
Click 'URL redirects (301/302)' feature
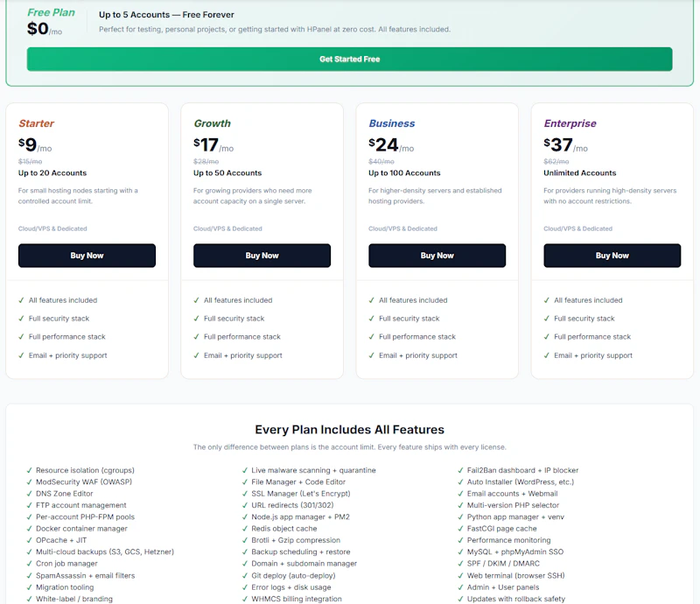[x=292, y=505]
